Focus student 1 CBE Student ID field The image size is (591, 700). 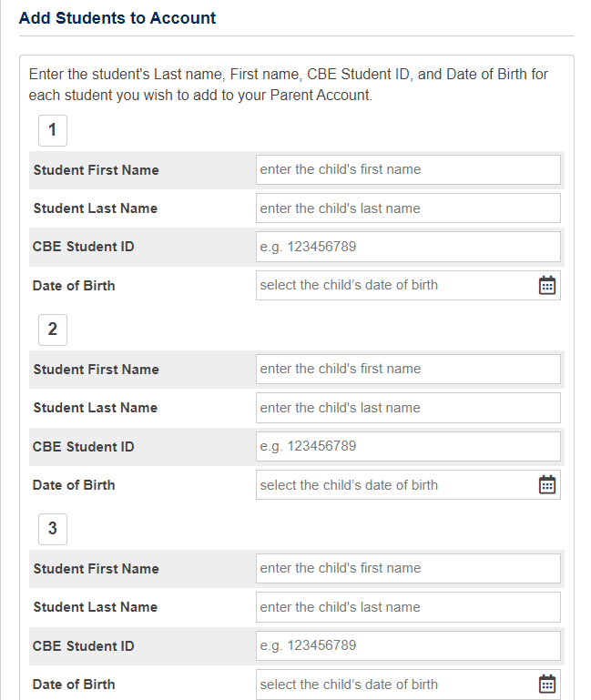point(408,247)
